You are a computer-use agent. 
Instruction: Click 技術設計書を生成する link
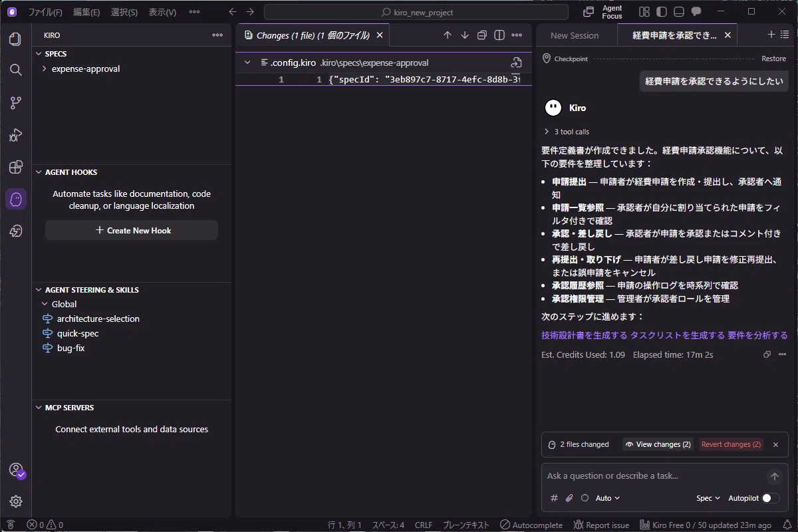(585, 335)
